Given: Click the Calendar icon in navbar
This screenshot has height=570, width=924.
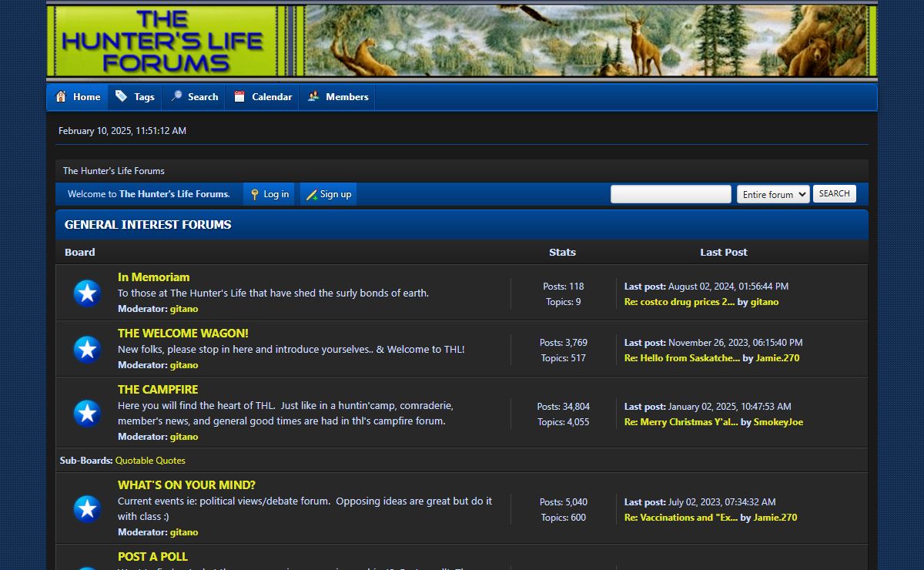Looking at the screenshot, I should tap(239, 96).
